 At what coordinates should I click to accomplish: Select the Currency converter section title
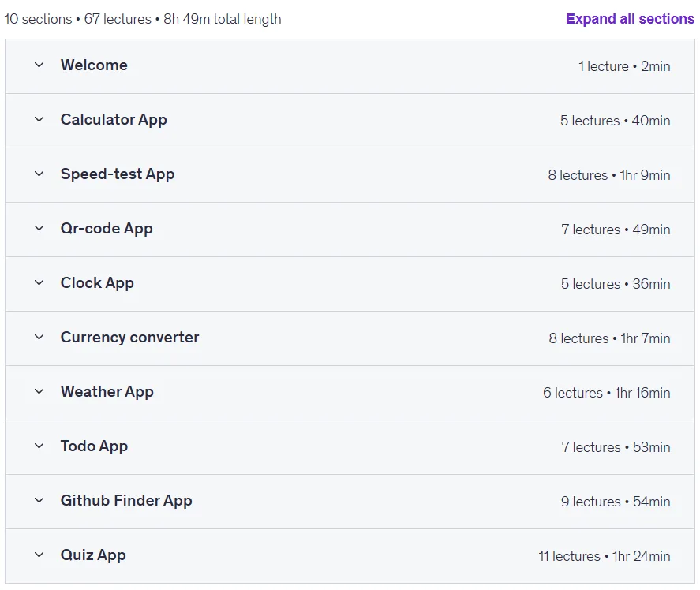click(x=130, y=338)
